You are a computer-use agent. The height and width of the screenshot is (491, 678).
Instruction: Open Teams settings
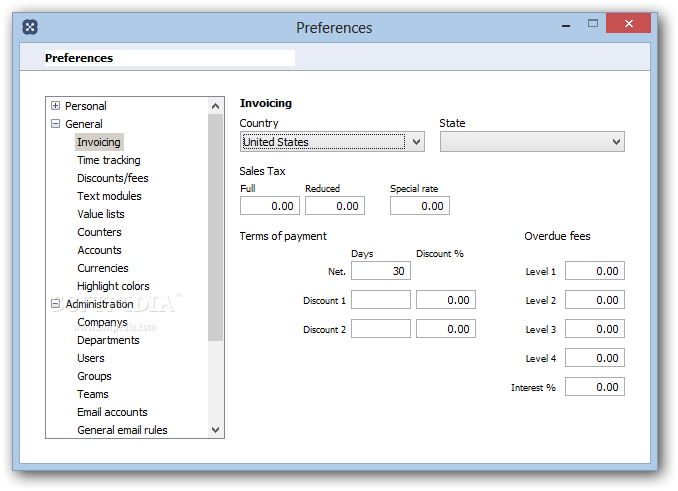tap(93, 394)
